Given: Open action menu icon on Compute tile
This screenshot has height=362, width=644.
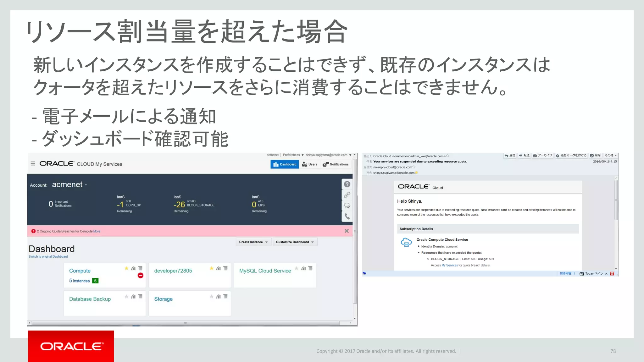Looking at the screenshot, I should (140, 268).
